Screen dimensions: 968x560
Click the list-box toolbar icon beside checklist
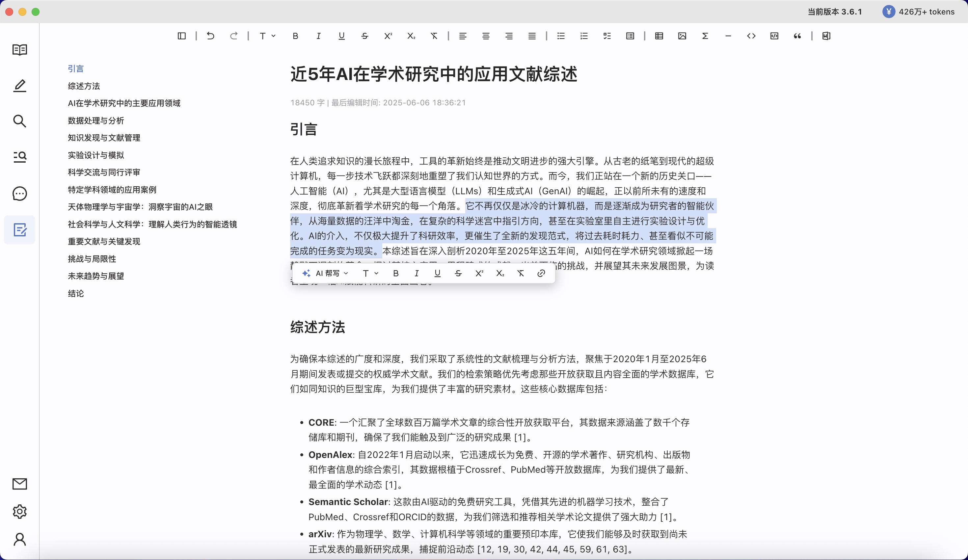pyautogui.click(x=630, y=36)
